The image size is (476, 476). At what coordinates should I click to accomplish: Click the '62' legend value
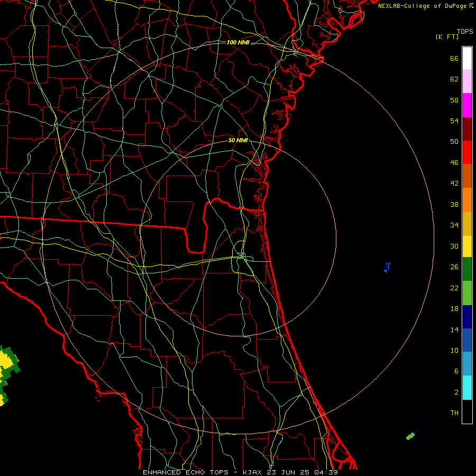454,79
